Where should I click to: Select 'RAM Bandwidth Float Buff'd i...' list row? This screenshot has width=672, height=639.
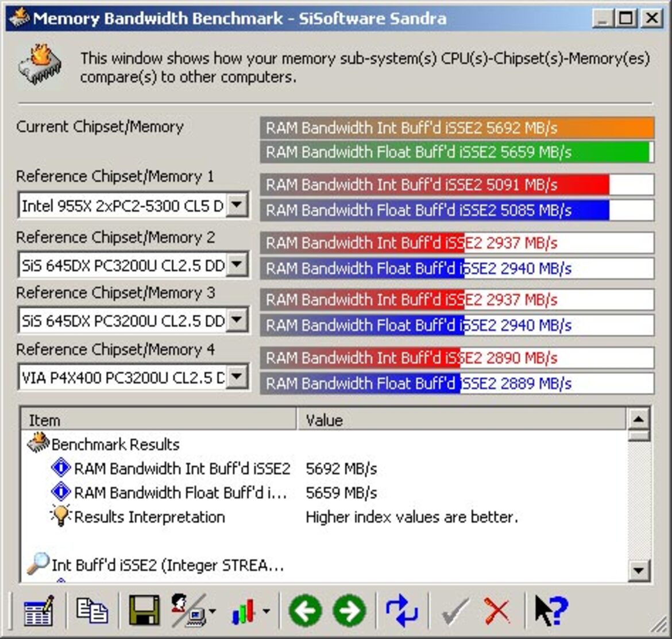(x=180, y=493)
